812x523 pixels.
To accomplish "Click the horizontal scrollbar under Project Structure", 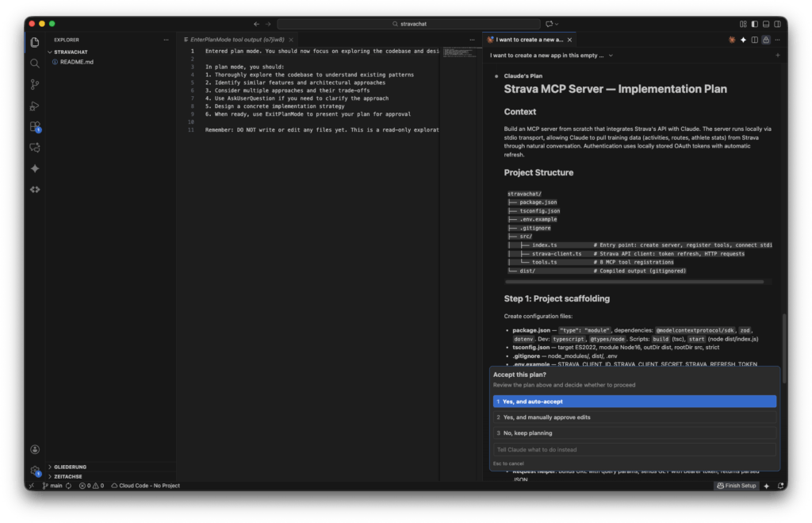I will click(634, 282).
